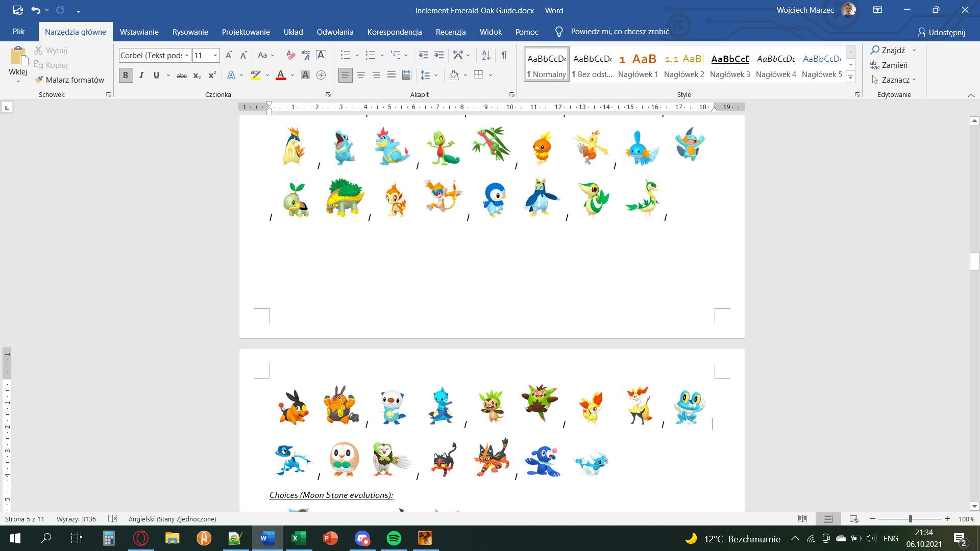Image resolution: width=980 pixels, height=551 pixels.
Task: Enable paragraph marks display
Action: (x=505, y=55)
